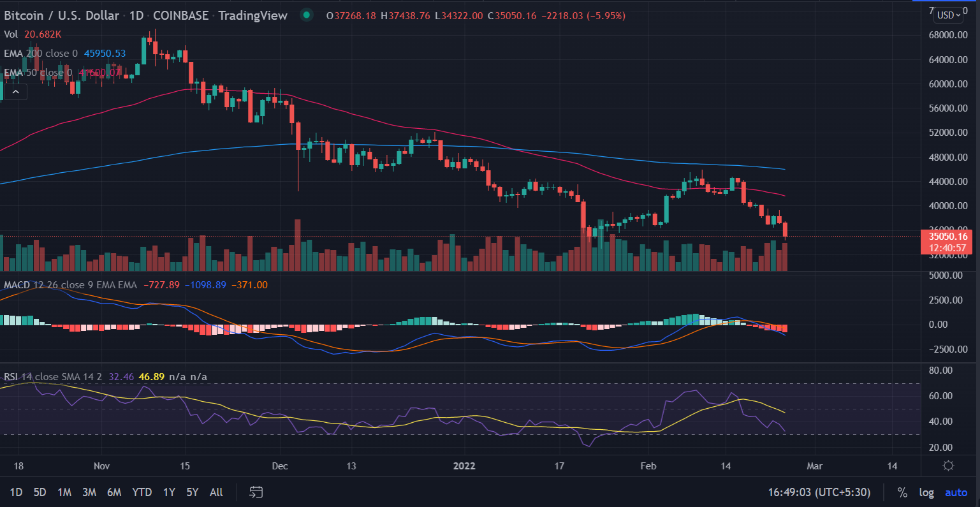Click the MACD value −727.89

tap(162, 285)
